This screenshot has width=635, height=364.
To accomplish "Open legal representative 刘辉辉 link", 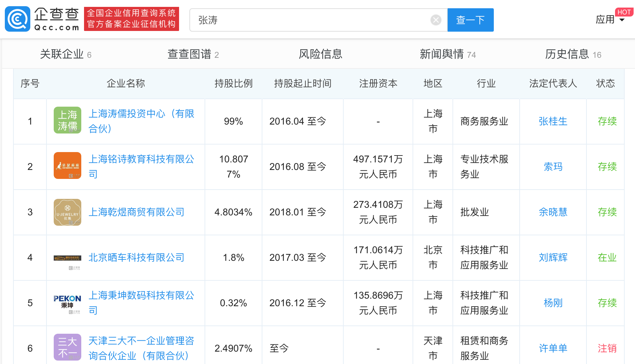I will coord(553,258).
